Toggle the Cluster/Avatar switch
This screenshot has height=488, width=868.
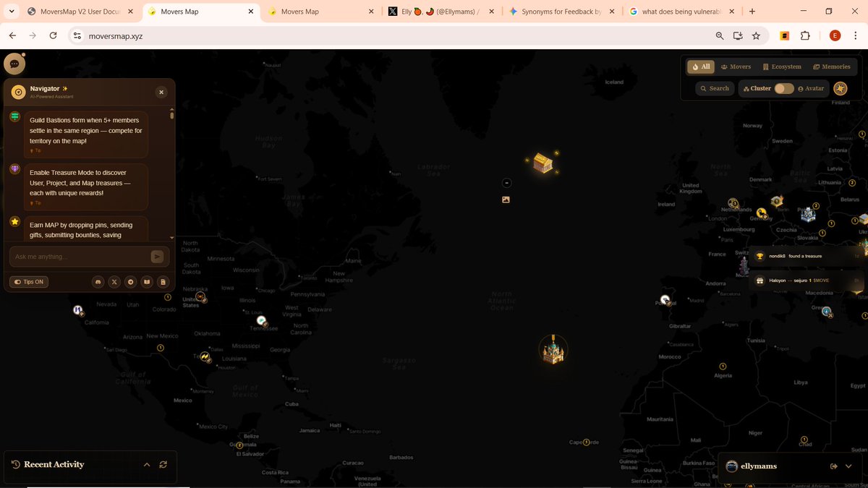click(x=784, y=88)
